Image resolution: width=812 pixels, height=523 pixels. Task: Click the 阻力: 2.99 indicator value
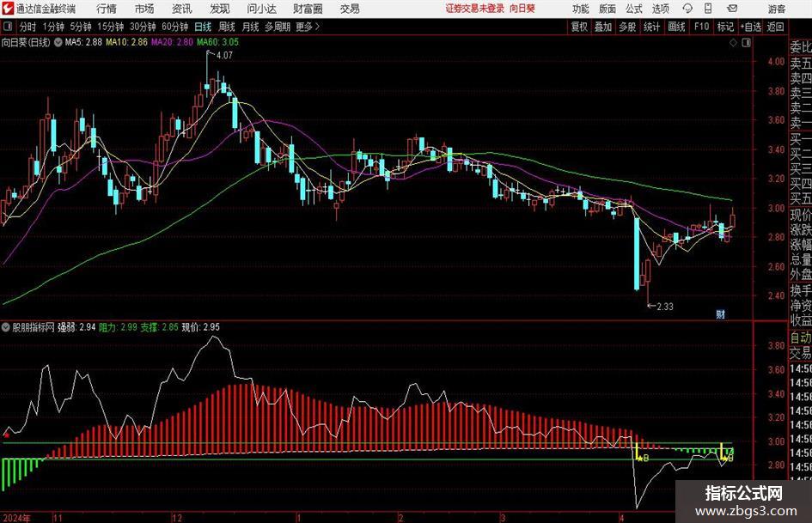point(118,327)
